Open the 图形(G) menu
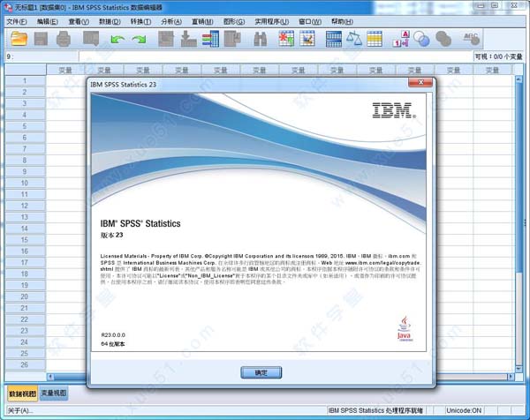 (x=234, y=21)
